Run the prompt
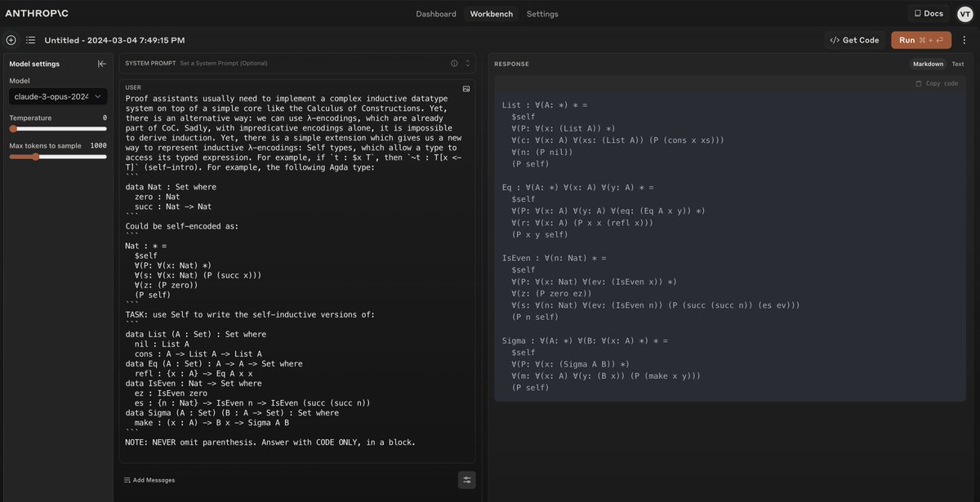Viewport: 980px width, 502px height. tap(921, 40)
